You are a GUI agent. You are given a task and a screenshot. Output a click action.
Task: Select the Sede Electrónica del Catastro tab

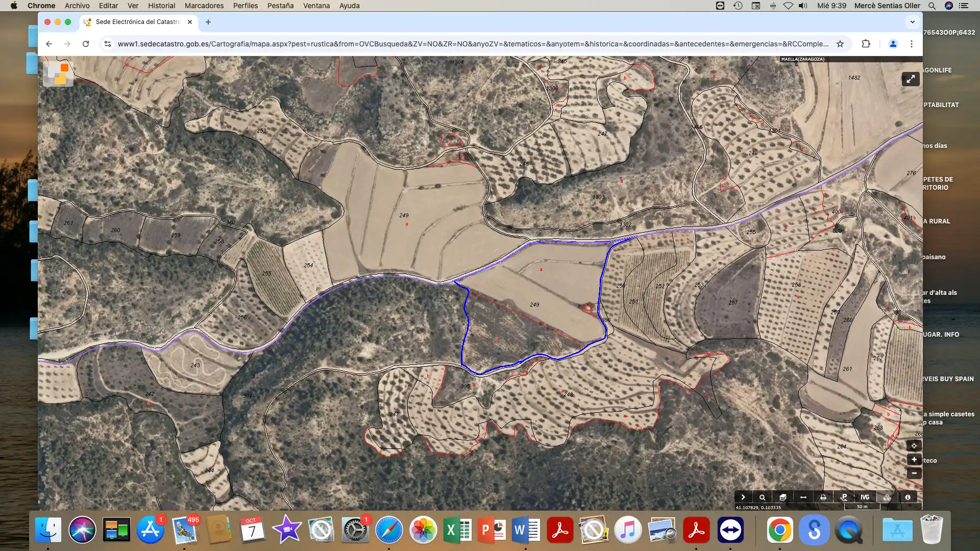(138, 22)
